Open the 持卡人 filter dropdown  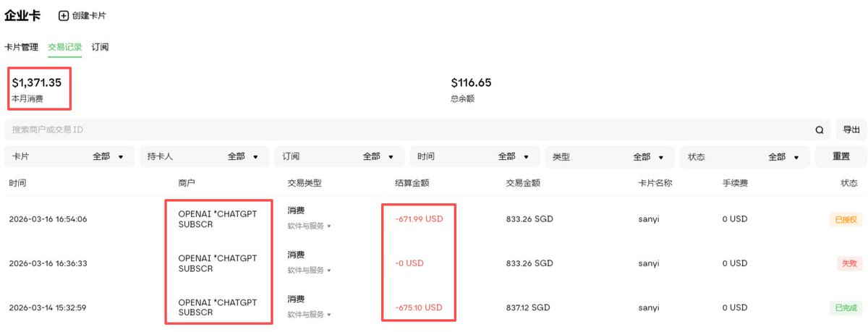click(205, 156)
